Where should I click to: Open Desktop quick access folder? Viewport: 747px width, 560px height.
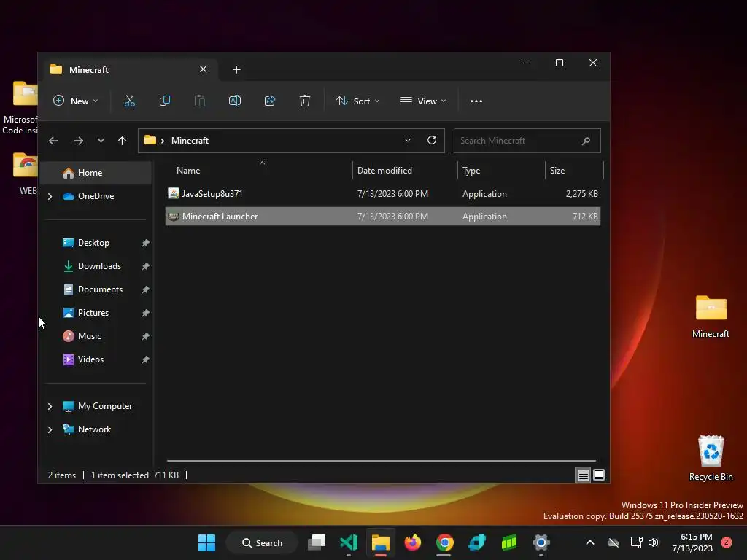point(93,243)
